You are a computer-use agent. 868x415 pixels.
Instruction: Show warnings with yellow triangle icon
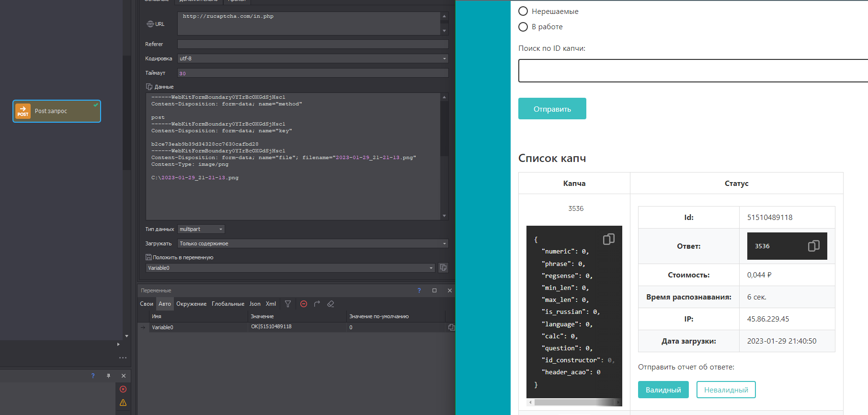[123, 403]
